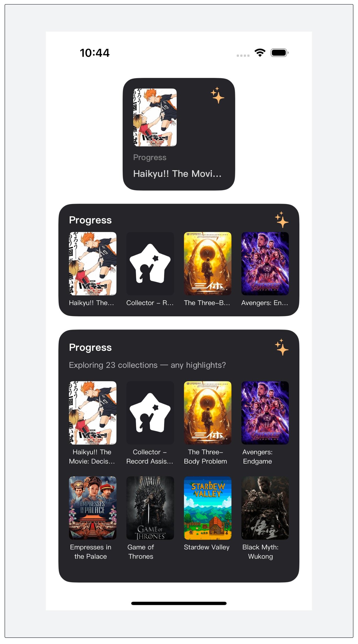358x644 pixels.
Task: Open Avengers: Endgame poster in medium widget
Action: click(265, 264)
